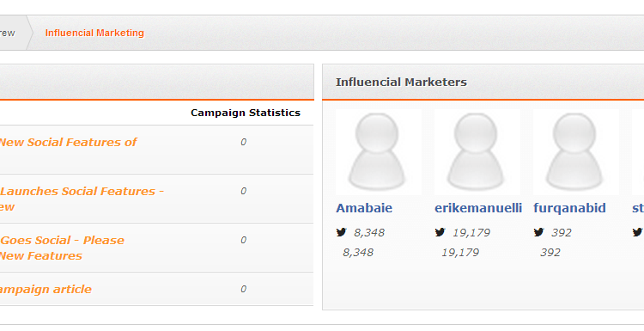644x331 pixels.
Task: Open furqanabid's avatar placeholder image
Action: (576, 152)
